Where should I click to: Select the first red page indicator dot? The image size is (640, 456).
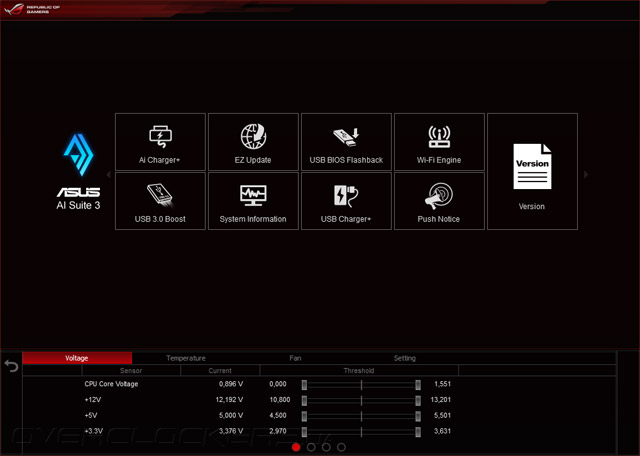pyautogui.click(x=296, y=447)
